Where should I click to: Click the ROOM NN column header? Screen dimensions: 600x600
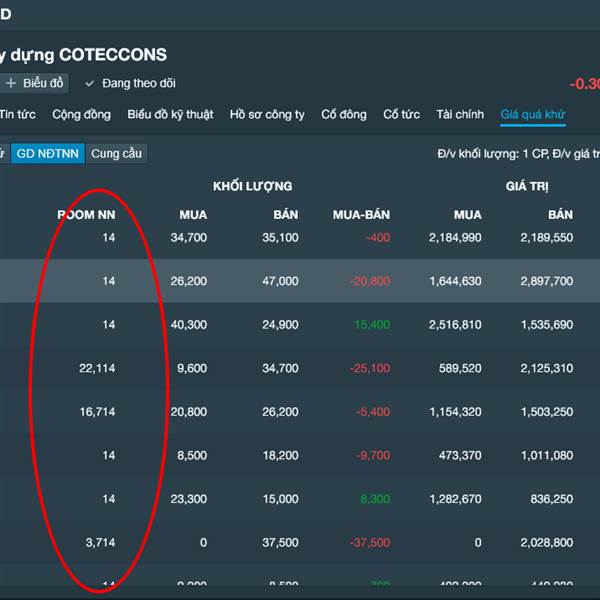(x=86, y=215)
